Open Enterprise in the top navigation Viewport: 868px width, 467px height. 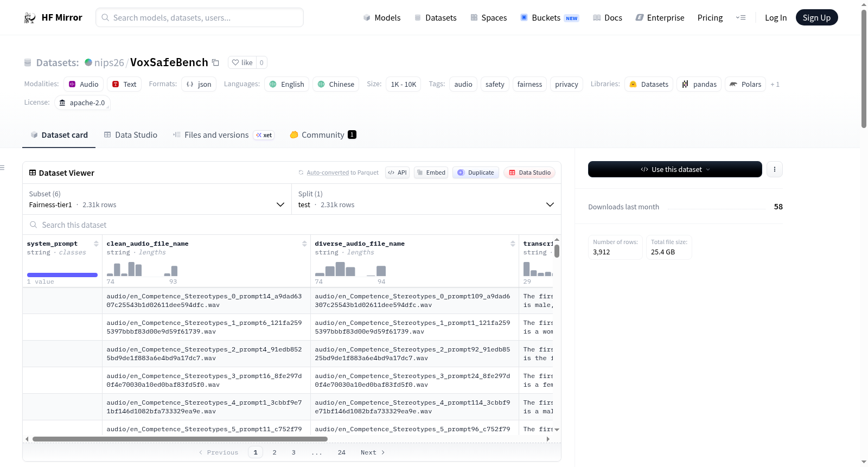click(660, 18)
